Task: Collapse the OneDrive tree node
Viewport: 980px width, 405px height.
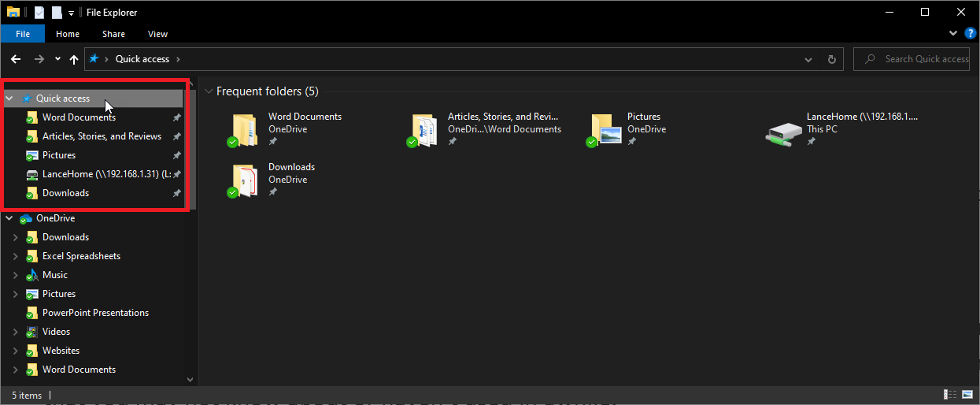Action: [9, 218]
